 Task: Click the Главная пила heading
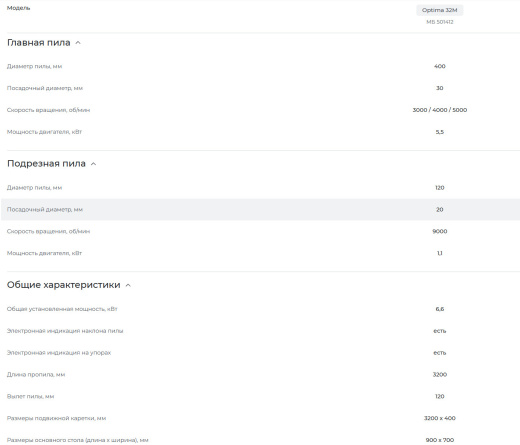(39, 43)
